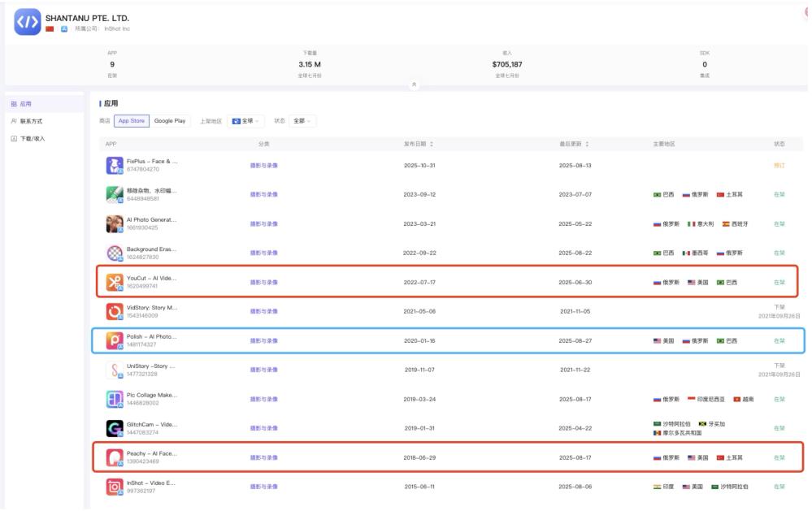Click the China flag icon under company name
Image resolution: width=812 pixels, height=511 pixels.
[50, 29]
